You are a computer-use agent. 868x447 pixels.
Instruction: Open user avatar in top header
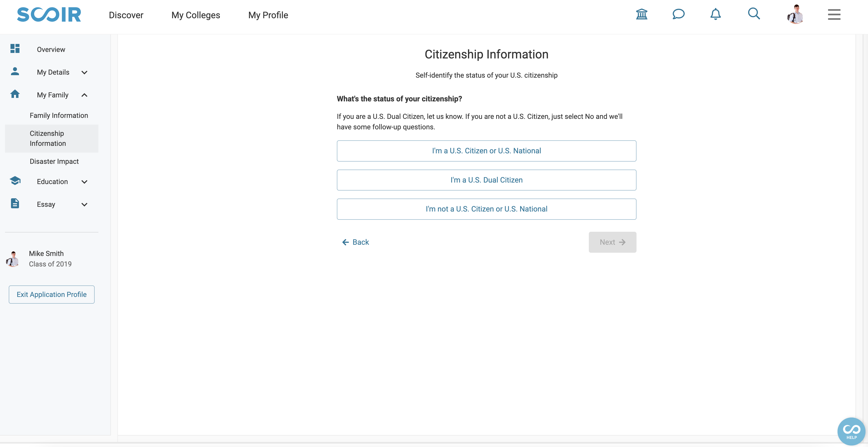point(795,14)
